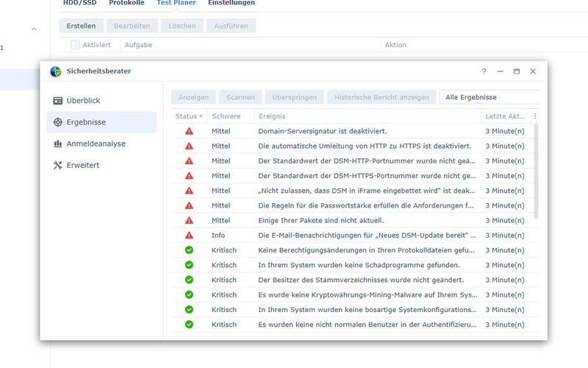Click green check for Berechtigungsänderungen row
The image size is (588, 368).
(189, 250)
